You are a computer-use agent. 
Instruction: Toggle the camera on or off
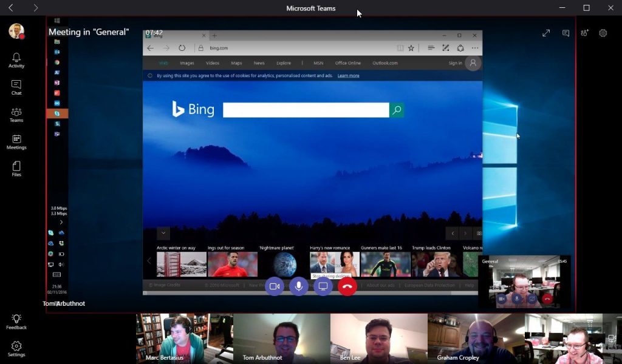point(275,286)
